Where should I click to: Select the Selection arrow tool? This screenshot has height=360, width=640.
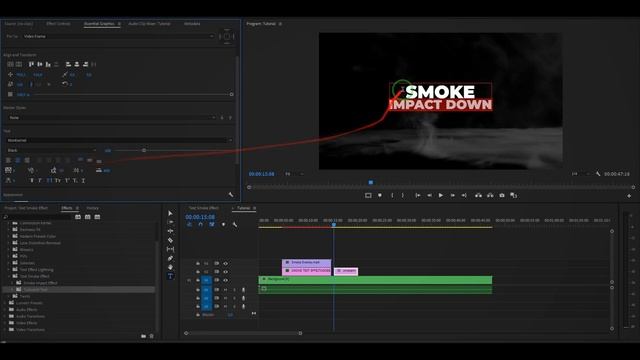(170, 213)
